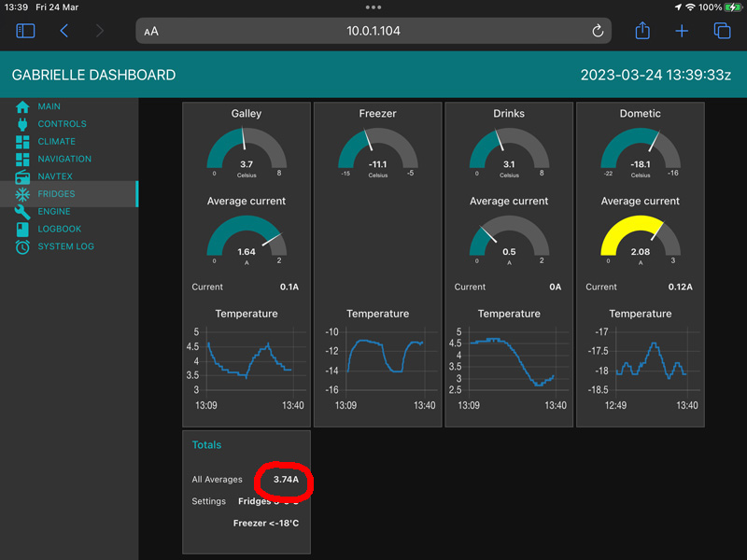
Task: Reload the page in Safari
Action: coord(598,31)
